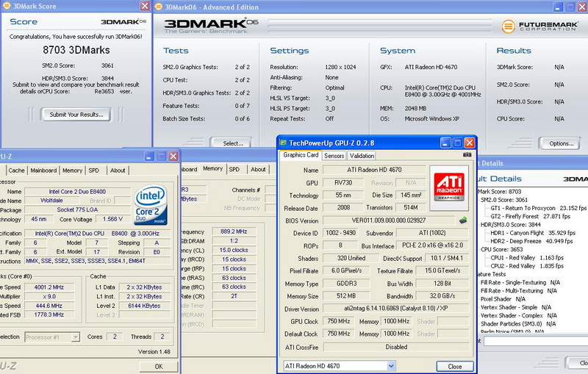Select HDR2 - Deep Freeze result row

pyautogui.click(x=531, y=241)
